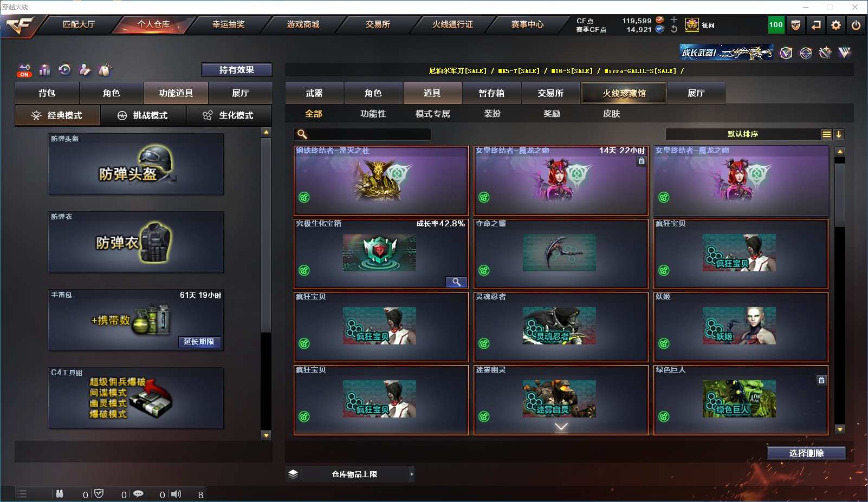Switch to the 火线珍藏馆 tab
The image size is (868, 502).
point(624,93)
